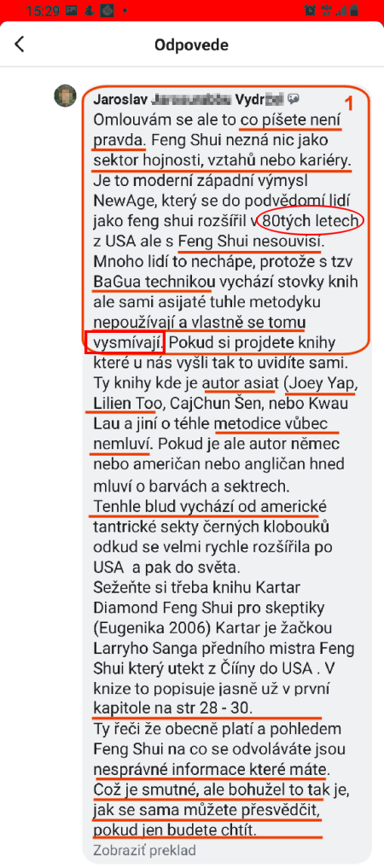Click the Zobraziť preklad link
Screen dimensions: 384x868
[144, 850]
